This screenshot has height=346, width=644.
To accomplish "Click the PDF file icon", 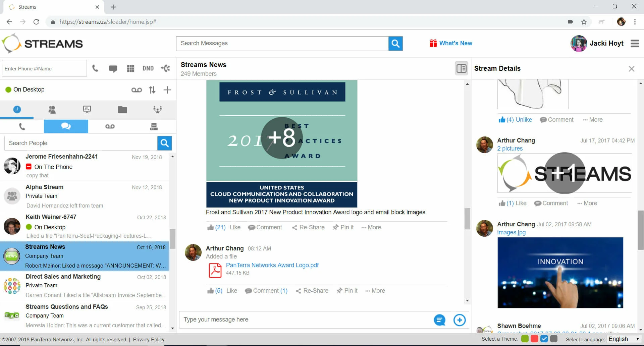I will point(215,270).
